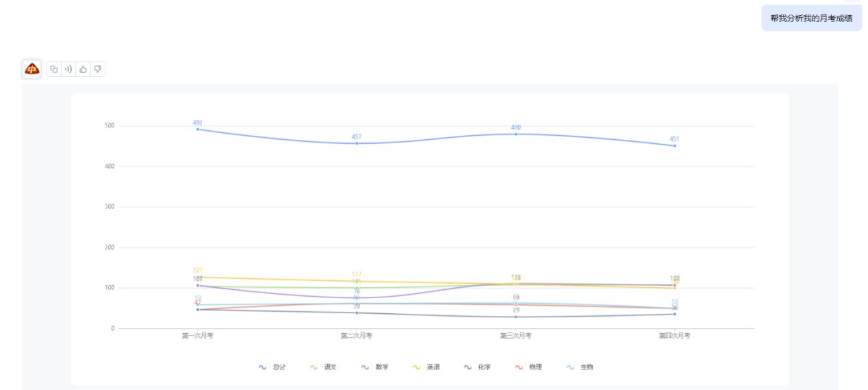Select the 457 data point on 总分 line

[357, 143]
